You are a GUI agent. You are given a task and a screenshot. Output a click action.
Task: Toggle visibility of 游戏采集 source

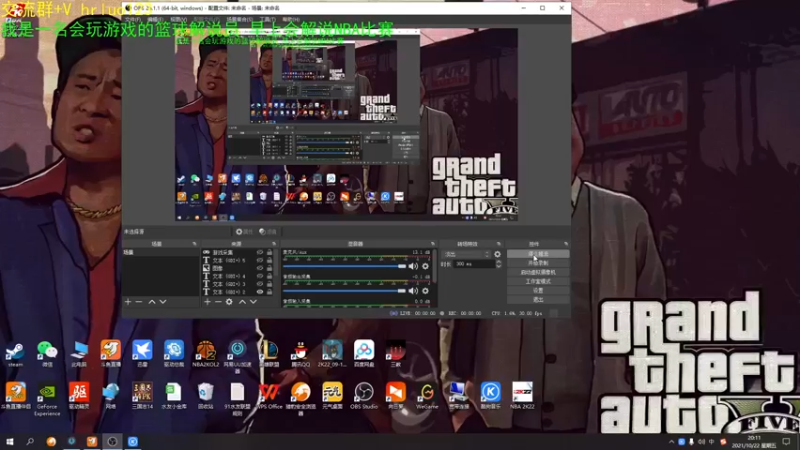(260, 253)
